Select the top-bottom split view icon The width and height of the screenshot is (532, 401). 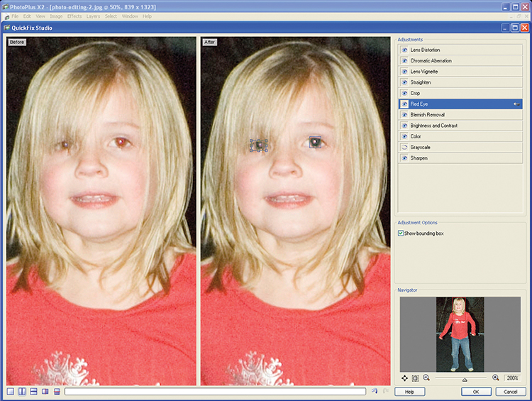pyautogui.click(x=33, y=392)
